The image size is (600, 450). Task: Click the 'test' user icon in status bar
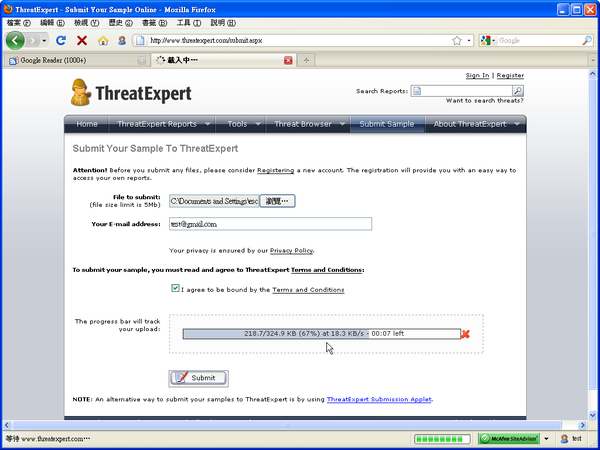tap(564, 439)
